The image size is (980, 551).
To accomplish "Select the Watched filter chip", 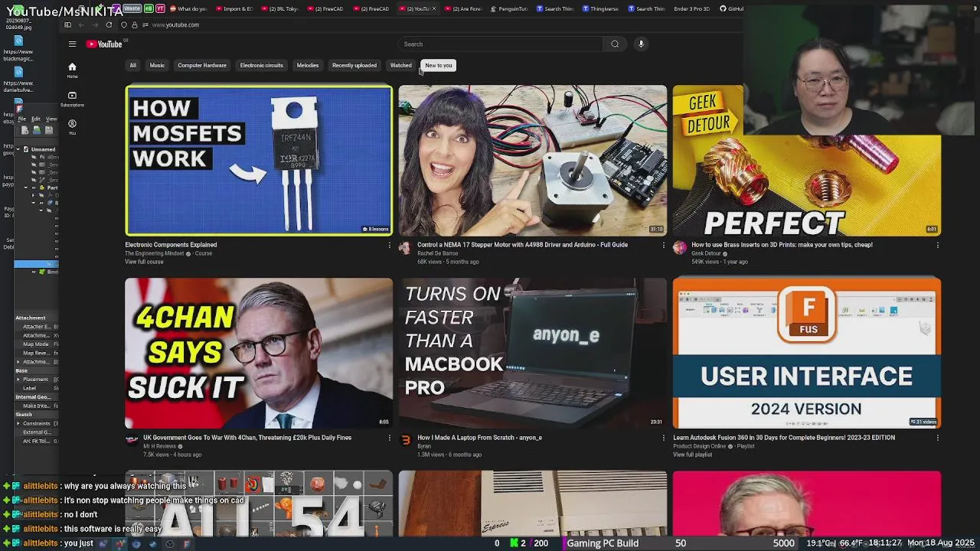I will pyautogui.click(x=401, y=65).
